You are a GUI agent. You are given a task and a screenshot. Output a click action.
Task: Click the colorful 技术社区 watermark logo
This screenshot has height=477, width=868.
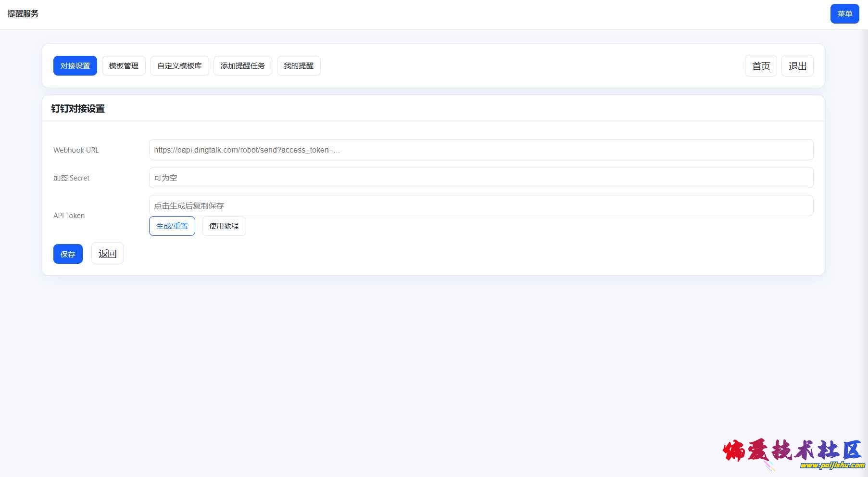point(793,453)
